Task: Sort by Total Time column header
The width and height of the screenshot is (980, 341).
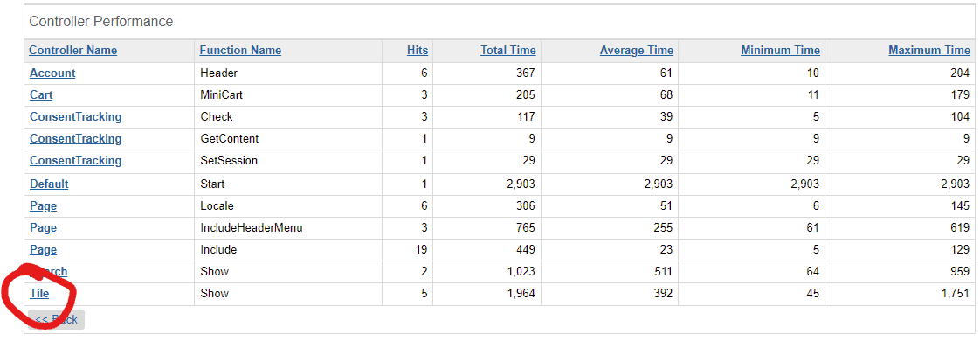Action: (508, 51)
